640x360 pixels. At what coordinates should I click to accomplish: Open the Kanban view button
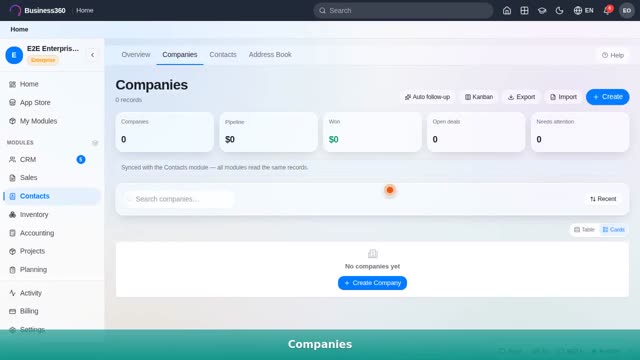479,97
